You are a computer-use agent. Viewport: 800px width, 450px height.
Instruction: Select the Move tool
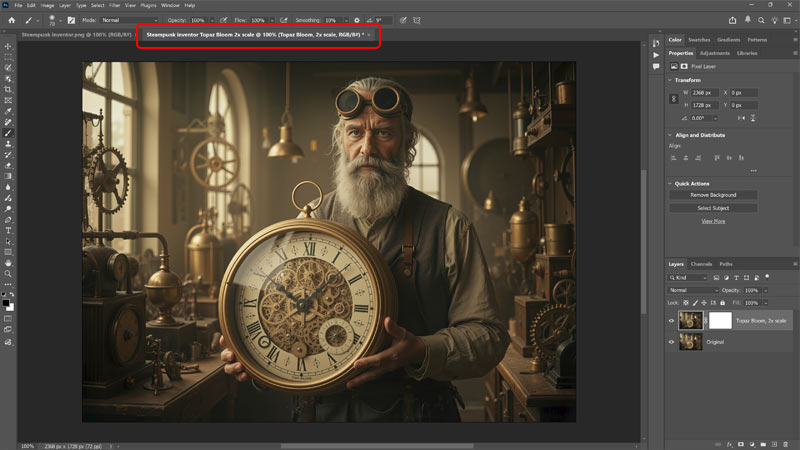click(x=8, y=46)
